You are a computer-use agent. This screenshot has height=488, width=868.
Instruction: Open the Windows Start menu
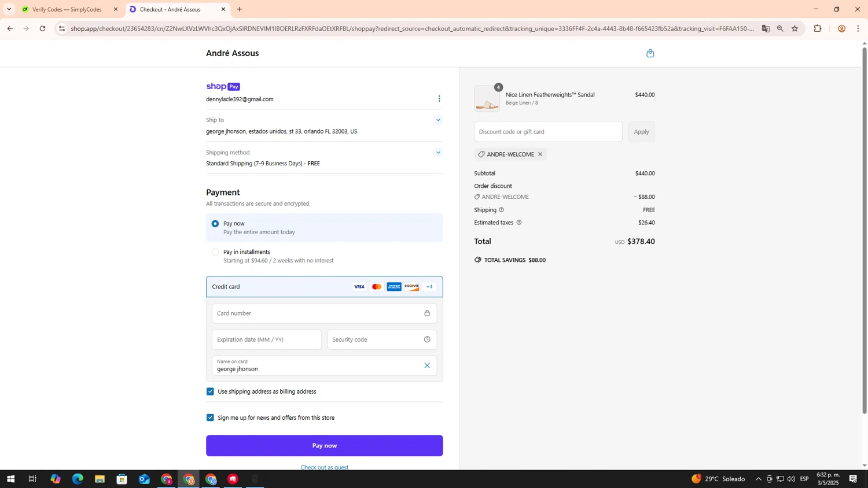(10, 479)
